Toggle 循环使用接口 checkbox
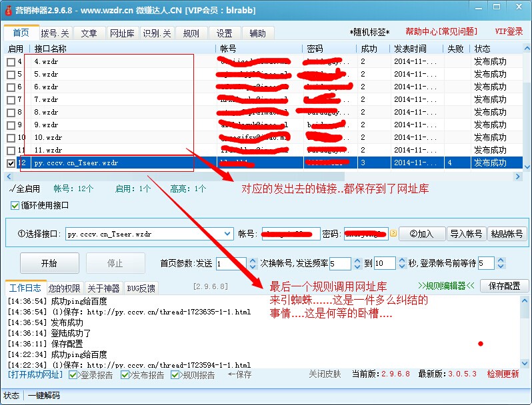This screenshot has height=405, width=532. 15,206
